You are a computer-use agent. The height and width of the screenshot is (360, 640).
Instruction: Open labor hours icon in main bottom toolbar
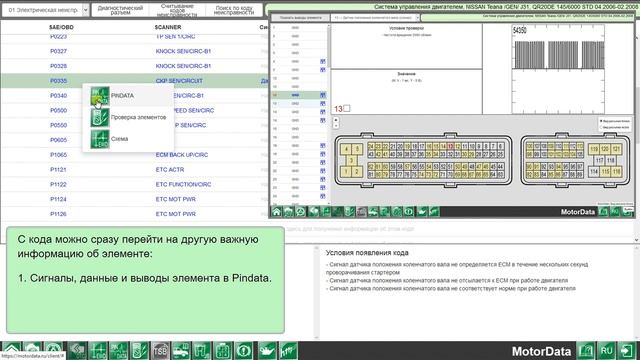(x=288, y=351)
